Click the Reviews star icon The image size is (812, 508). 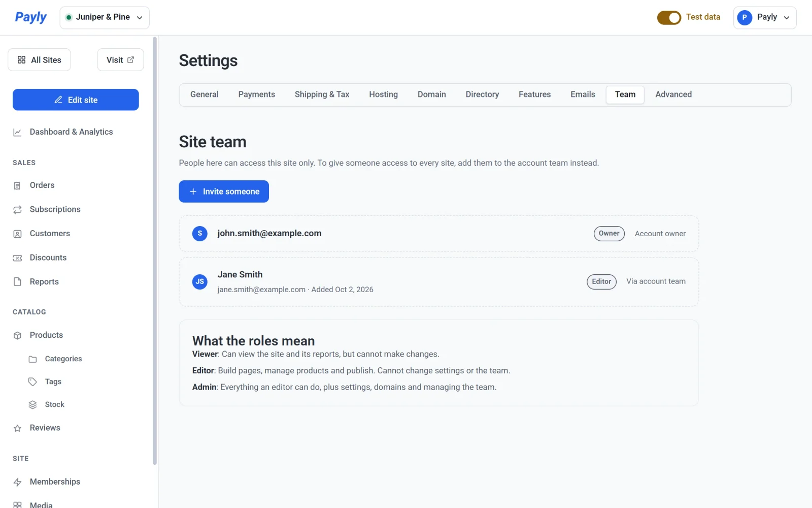17,428
